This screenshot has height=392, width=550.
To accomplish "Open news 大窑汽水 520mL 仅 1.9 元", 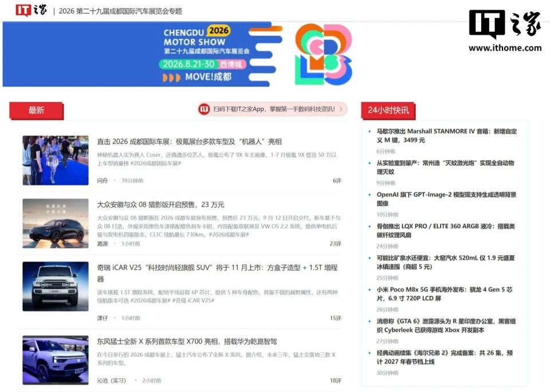I will click(x=446, y=262).
